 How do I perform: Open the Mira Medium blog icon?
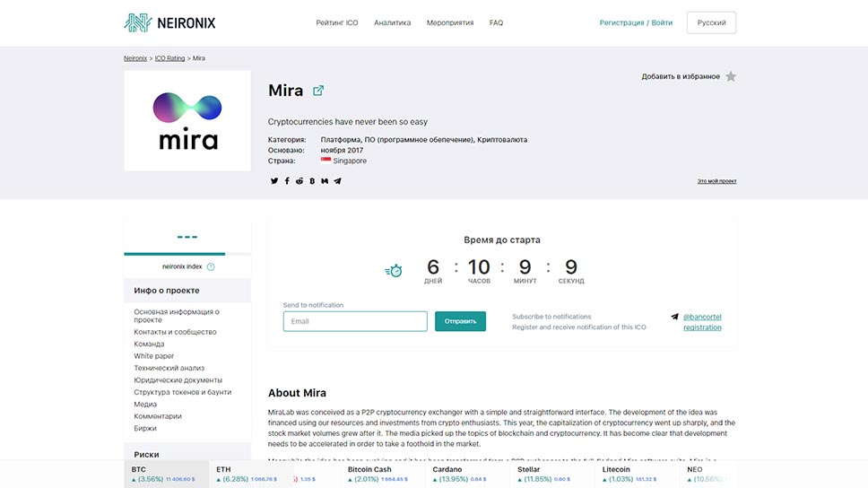coord(325,181)
